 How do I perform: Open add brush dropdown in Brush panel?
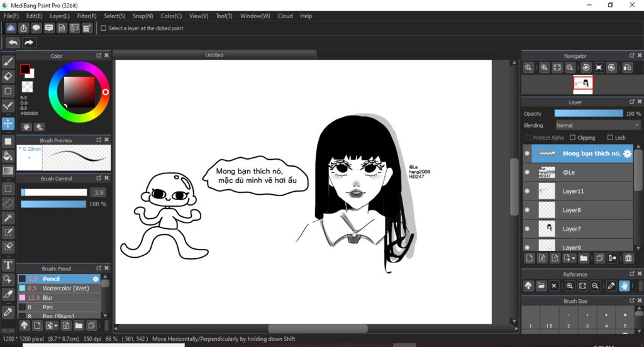click(x=56, y=326)
